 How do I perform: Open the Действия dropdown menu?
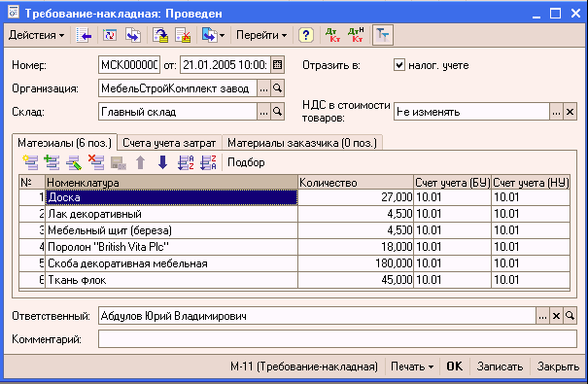(36, 35)
